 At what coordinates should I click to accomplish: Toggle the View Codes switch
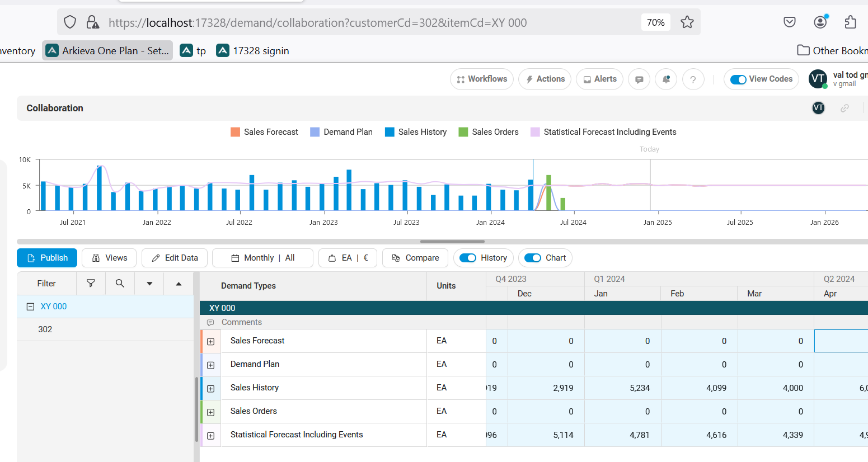[x=738, y=79]
